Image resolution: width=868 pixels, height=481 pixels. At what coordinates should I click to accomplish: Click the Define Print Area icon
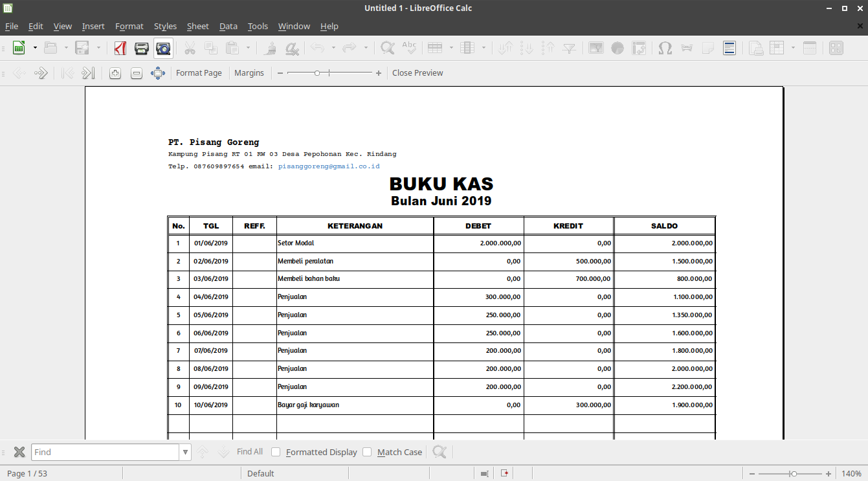pyautogui.click(x=755, y=48)
